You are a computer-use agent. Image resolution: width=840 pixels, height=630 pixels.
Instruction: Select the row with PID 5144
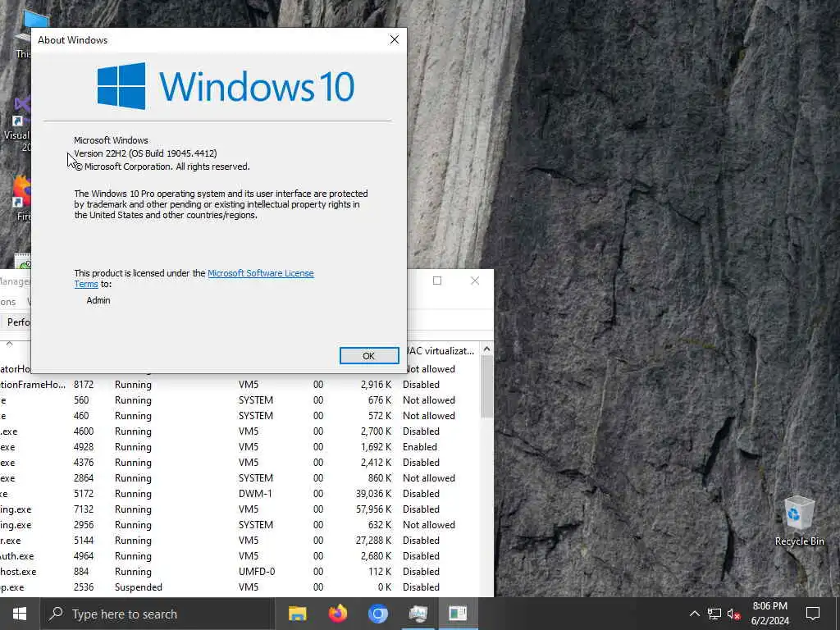pos(240,540)
